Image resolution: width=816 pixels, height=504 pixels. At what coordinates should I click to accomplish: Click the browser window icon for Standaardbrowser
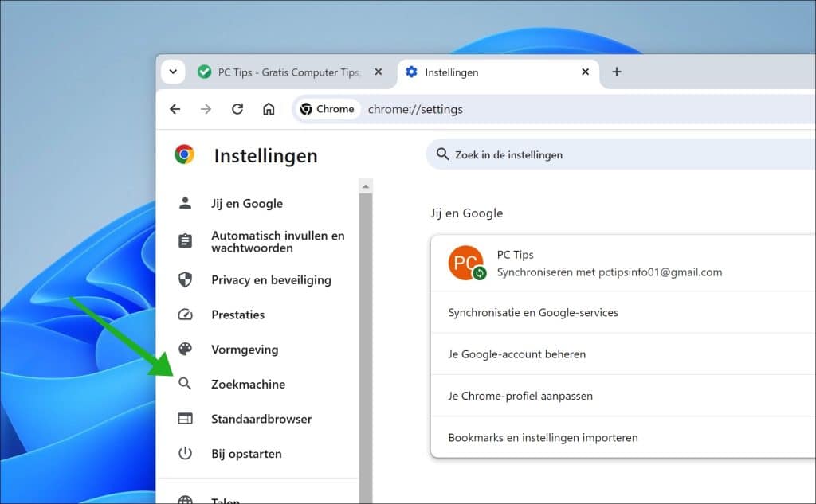click(185, 419)
